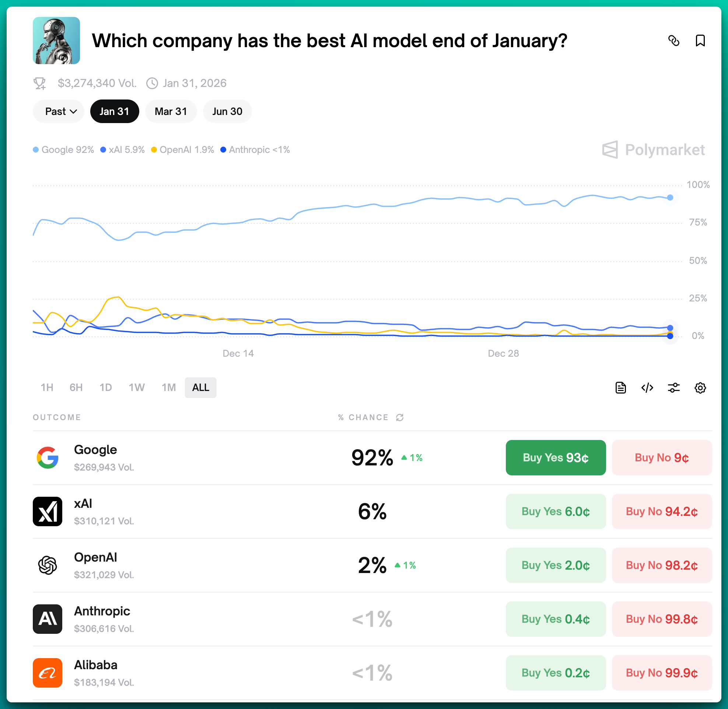This screenshot has width=728, height=709.
Task: Click the embed code icon
Action: (647, 388)
